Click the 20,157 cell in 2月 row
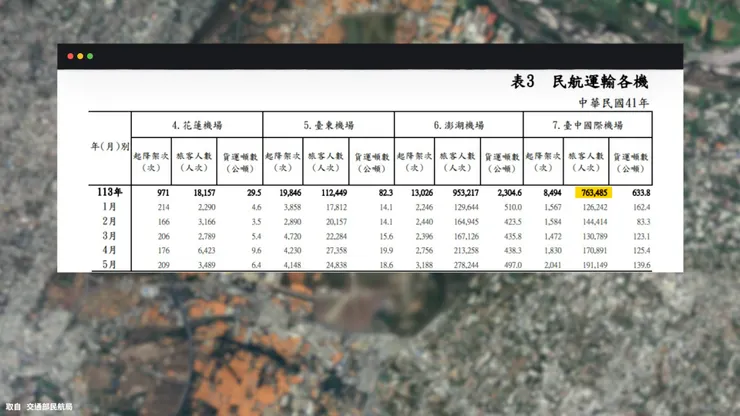The width and height of the screenshot is (740, 416). pyautogui.click(x=336, y=222)
